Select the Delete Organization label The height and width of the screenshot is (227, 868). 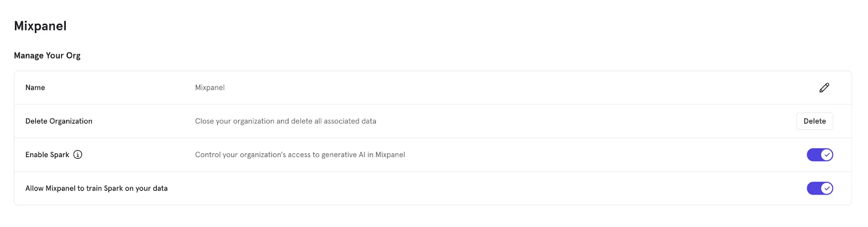(59, 121)
